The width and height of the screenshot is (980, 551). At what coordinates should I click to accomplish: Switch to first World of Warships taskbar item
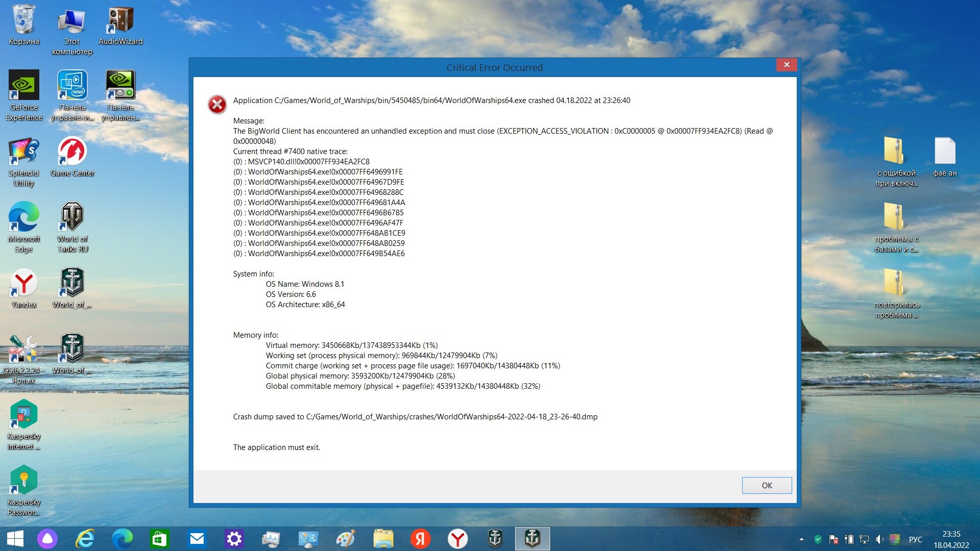[x=495, y=539]
